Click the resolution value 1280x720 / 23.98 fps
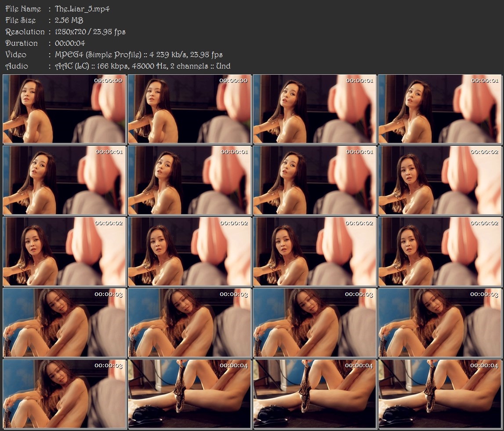 pos(90,32)
